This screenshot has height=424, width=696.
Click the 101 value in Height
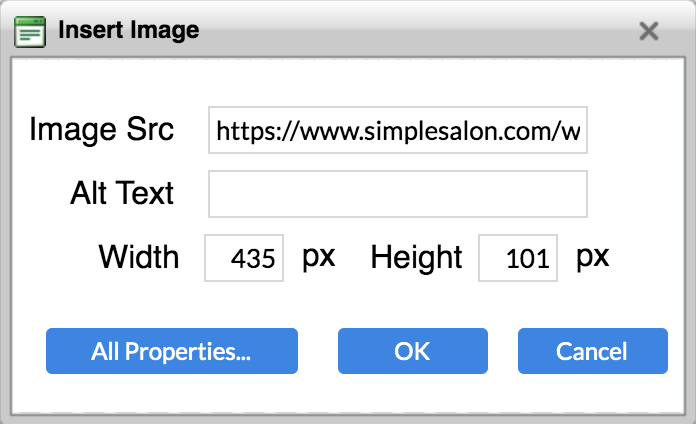pos(528,258)
